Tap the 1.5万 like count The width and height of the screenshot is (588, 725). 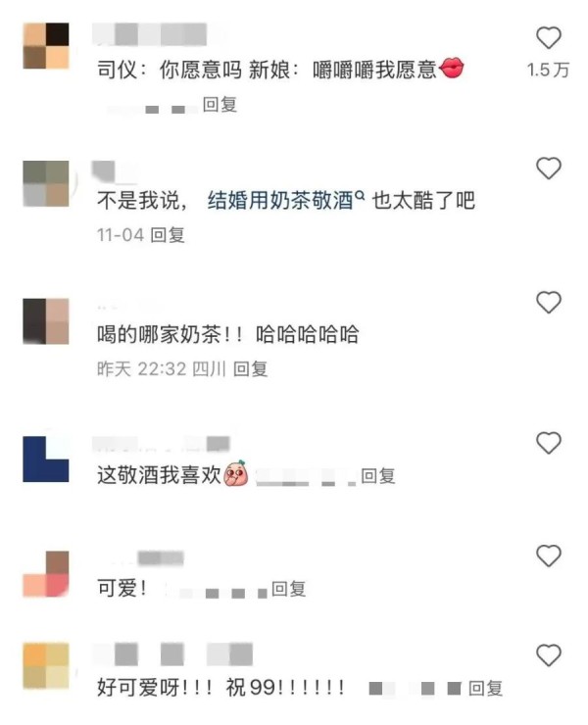pos(548,70)
